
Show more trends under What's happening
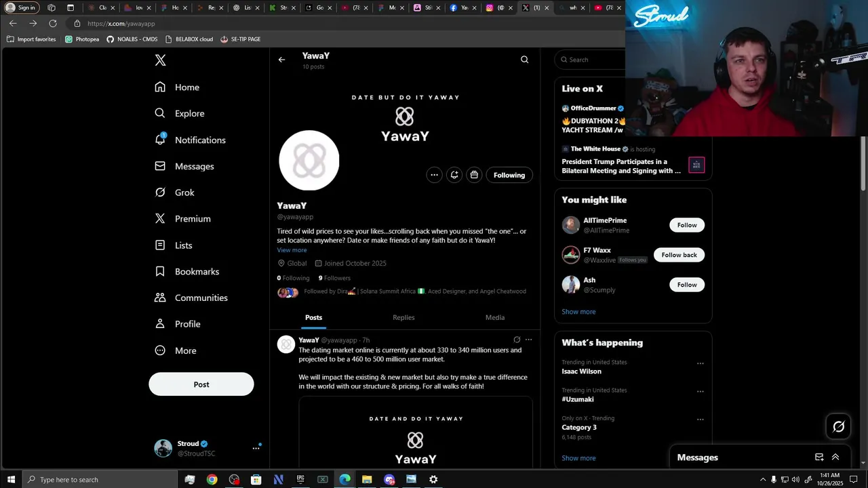[578, 458]
